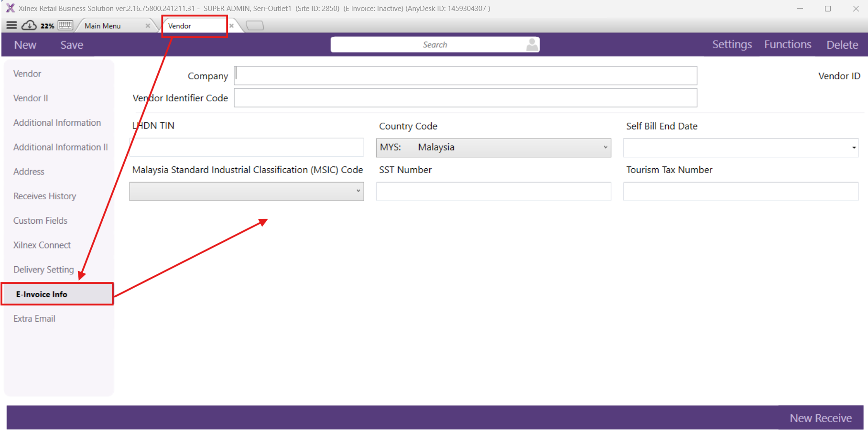Switch to the Main Menu tab

point(103,26)
